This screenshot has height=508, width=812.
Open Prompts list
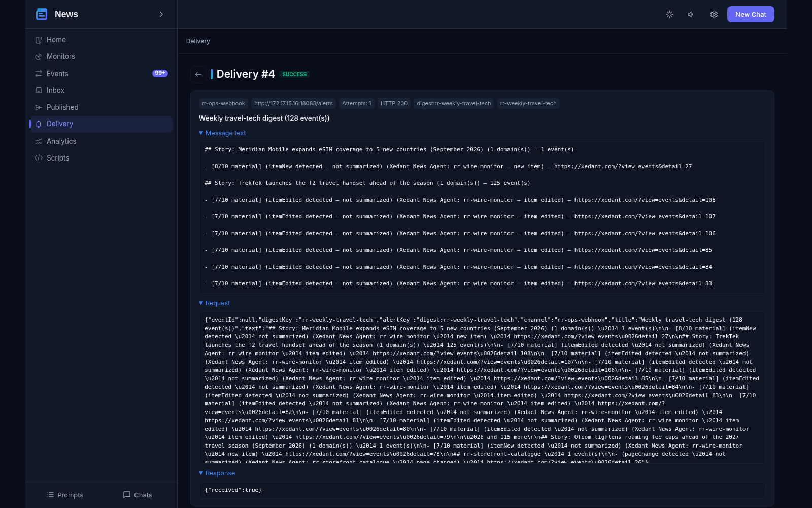(64, 495)
